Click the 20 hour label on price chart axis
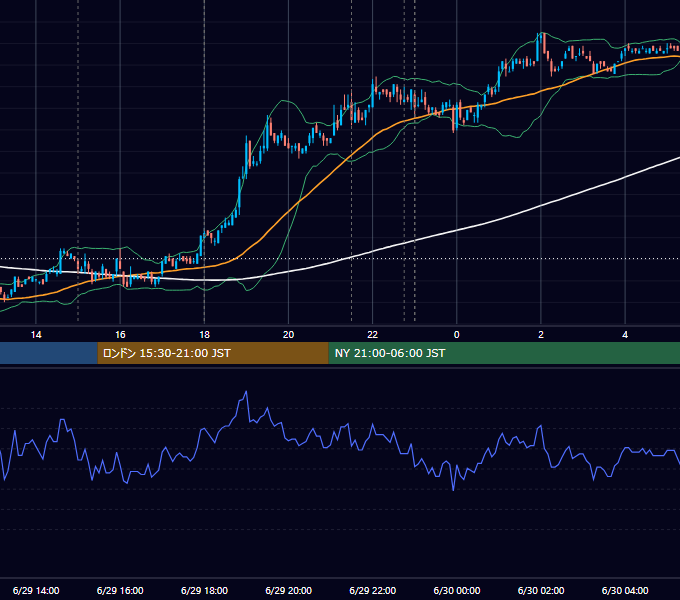 (288, 335)
